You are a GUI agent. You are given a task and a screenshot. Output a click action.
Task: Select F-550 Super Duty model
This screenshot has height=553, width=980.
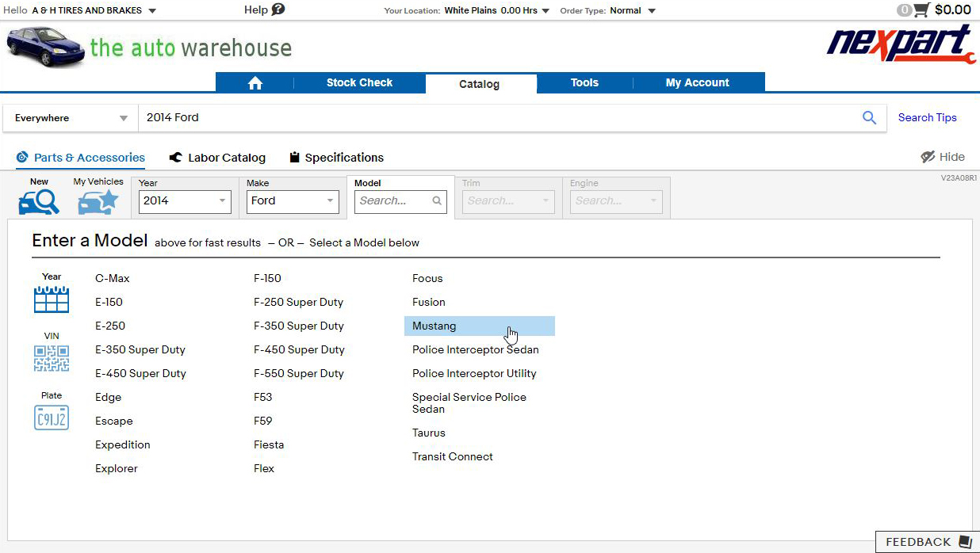(x=299, y=373)
